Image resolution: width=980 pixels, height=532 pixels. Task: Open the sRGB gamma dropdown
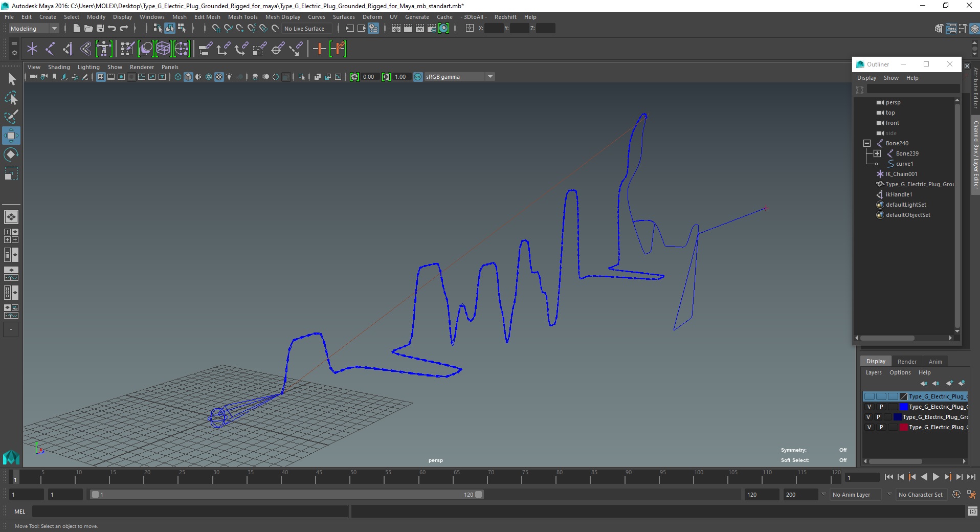coord(459,77)
